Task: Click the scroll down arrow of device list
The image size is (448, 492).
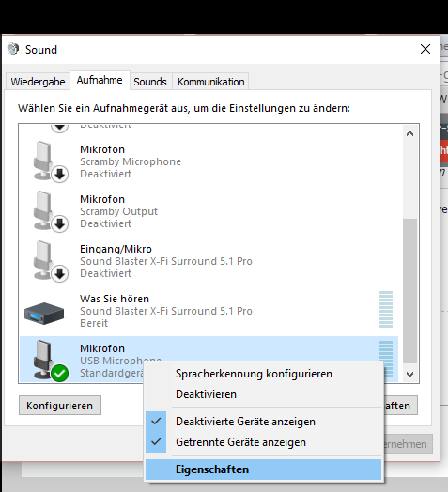Action: point(409,374)
